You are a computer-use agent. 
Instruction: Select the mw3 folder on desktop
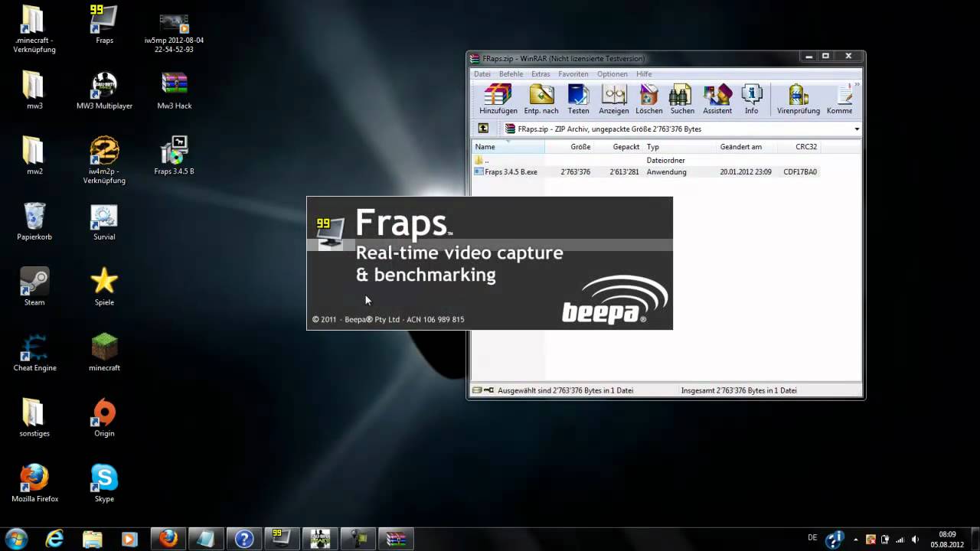(34, 90)
